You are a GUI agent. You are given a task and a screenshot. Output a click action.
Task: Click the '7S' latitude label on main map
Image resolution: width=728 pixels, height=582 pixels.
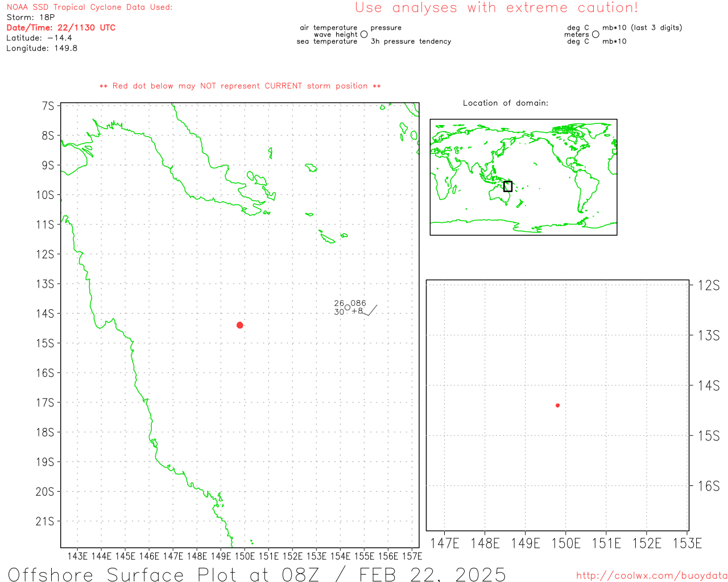(48, 106)
